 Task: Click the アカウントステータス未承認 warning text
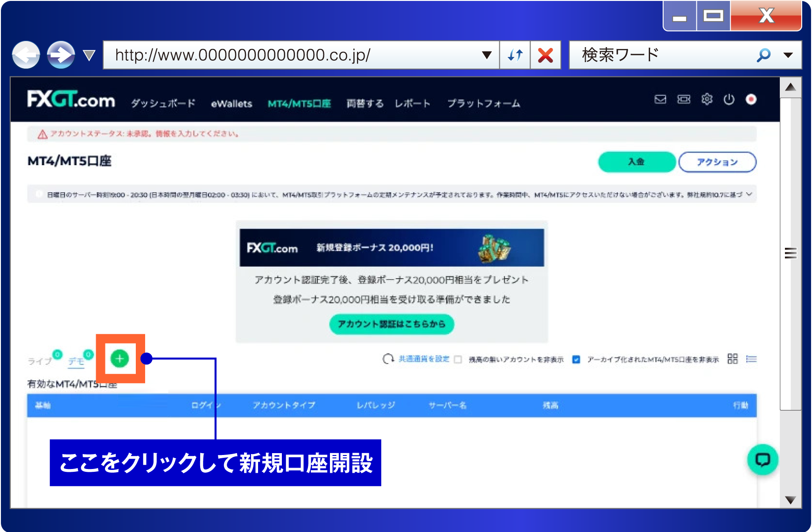click(x=145, y=134)
